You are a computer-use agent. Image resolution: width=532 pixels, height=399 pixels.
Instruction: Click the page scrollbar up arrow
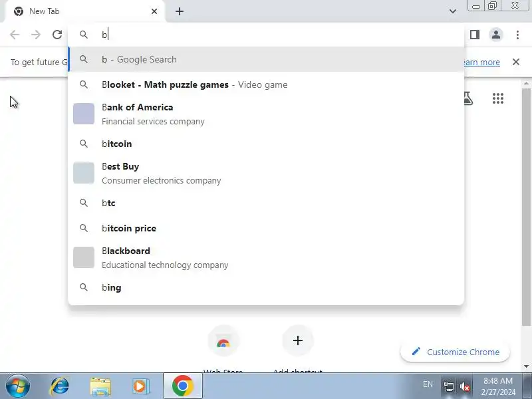526,84
